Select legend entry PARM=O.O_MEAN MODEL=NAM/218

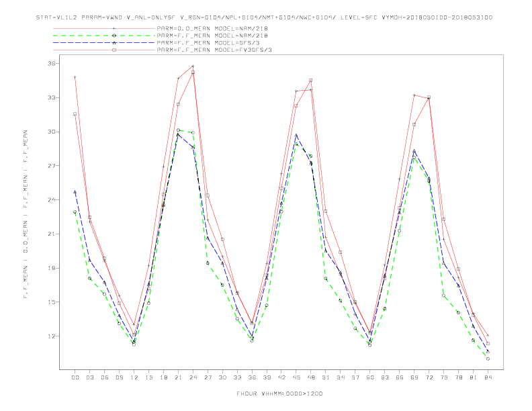tap(212, 28)
